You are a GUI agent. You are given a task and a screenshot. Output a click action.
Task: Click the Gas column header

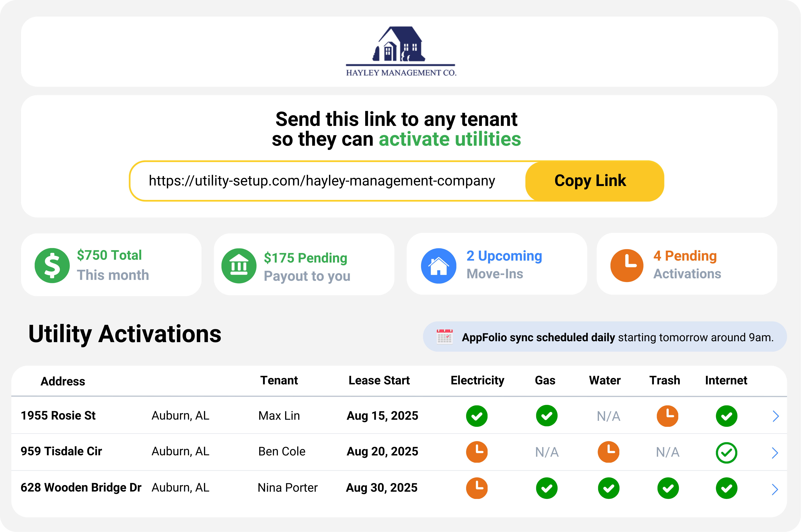coord(545,380)
